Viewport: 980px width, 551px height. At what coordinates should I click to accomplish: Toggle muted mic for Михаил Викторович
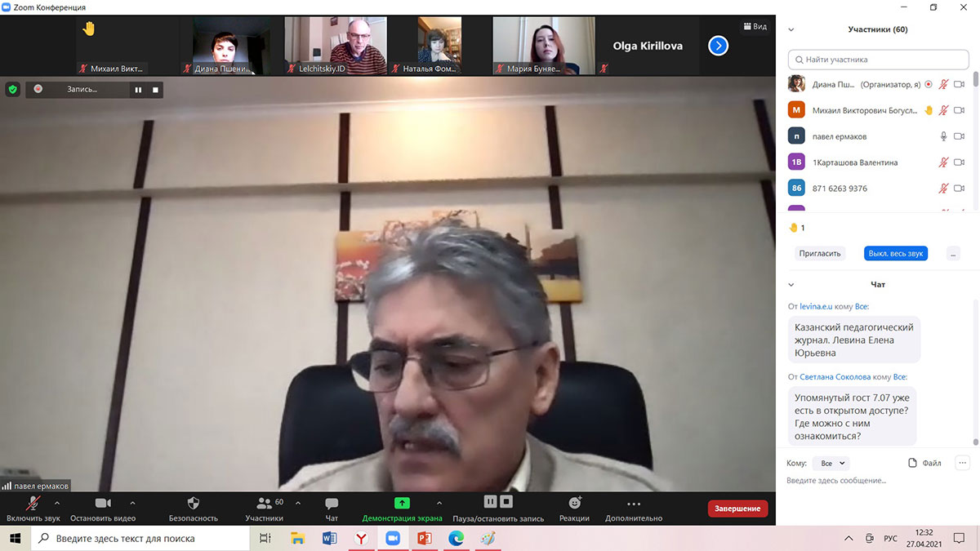click(943, 110)
